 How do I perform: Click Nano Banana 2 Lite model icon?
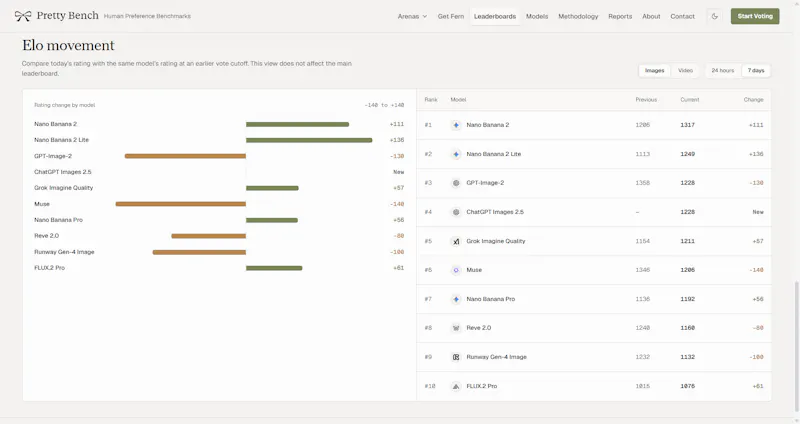click(456, 154)
